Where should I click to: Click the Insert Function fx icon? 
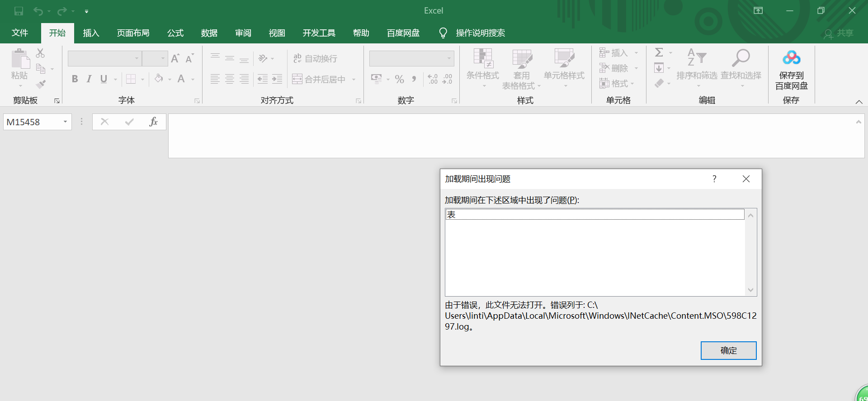pos(153,122)
